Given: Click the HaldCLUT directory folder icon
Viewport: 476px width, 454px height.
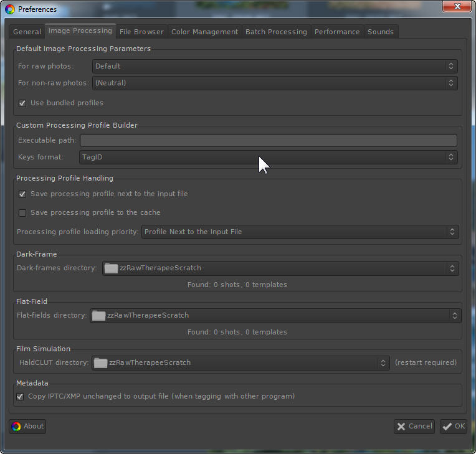Looking at the screenshot, I should coord(100,362).
